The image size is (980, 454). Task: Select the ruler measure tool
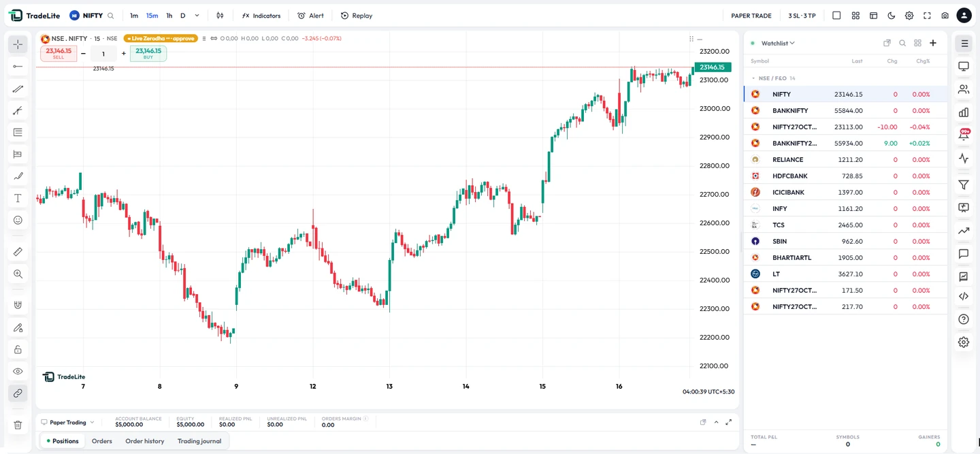[x=18, y=252]
